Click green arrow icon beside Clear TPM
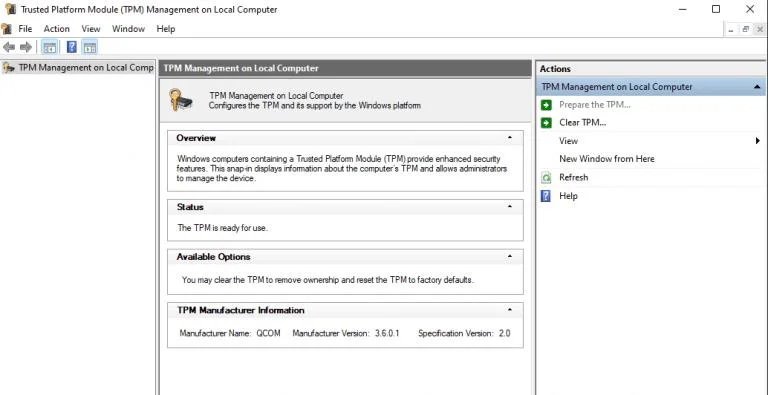 pyautogui.click(x=546, y=123)
